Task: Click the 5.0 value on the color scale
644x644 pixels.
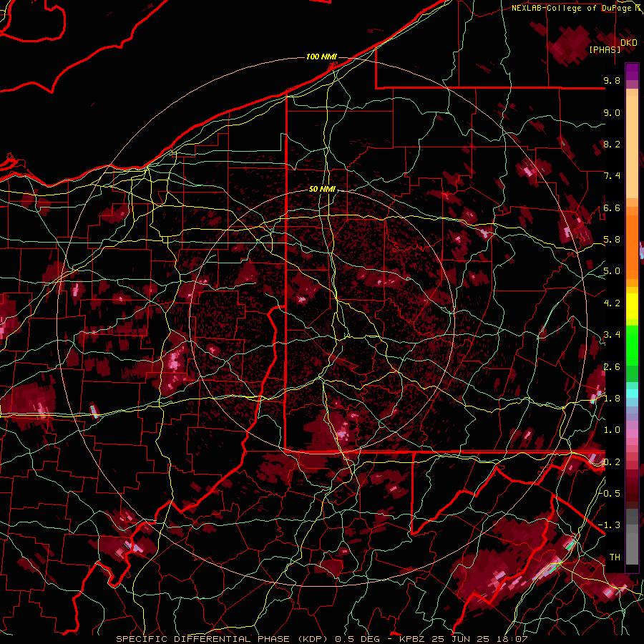Action: tap(612, 271)
